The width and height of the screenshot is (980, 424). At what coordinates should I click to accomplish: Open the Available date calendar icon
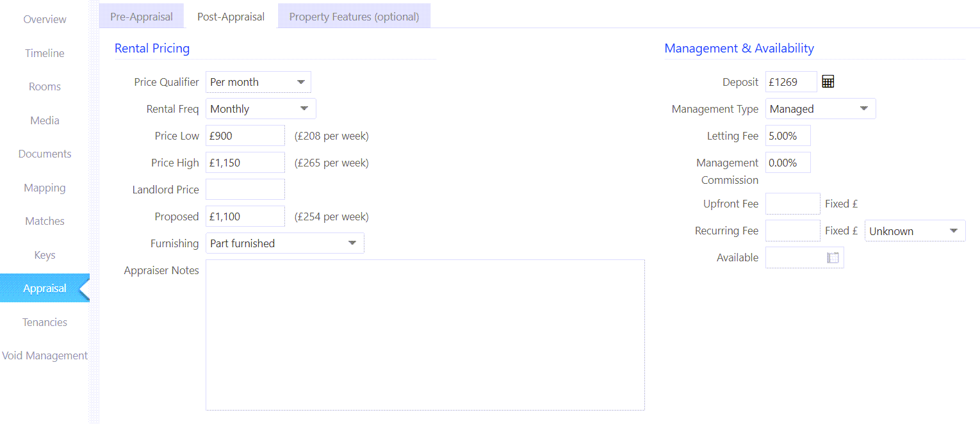click(833, 257)
